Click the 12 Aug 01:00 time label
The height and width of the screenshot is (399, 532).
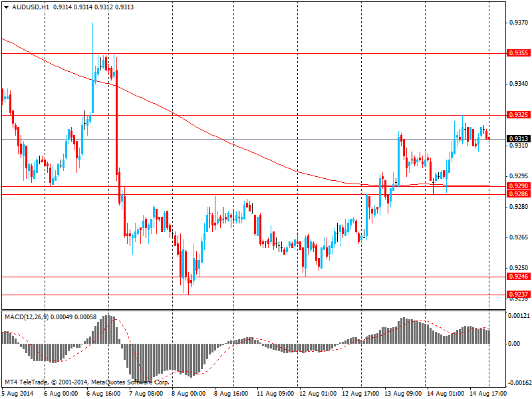(318, 393)
